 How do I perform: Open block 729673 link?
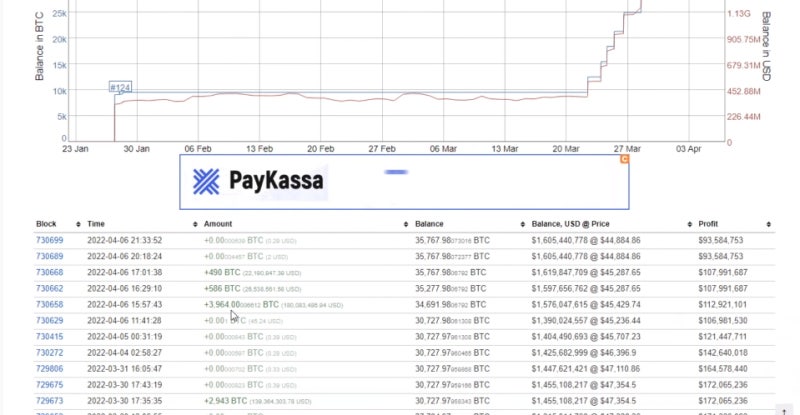(49, 401)
